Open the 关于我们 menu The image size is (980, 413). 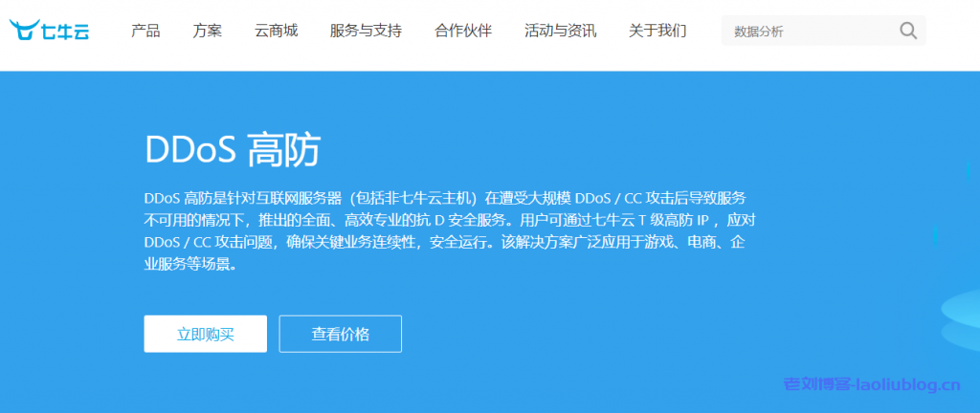tap(657, 31)
